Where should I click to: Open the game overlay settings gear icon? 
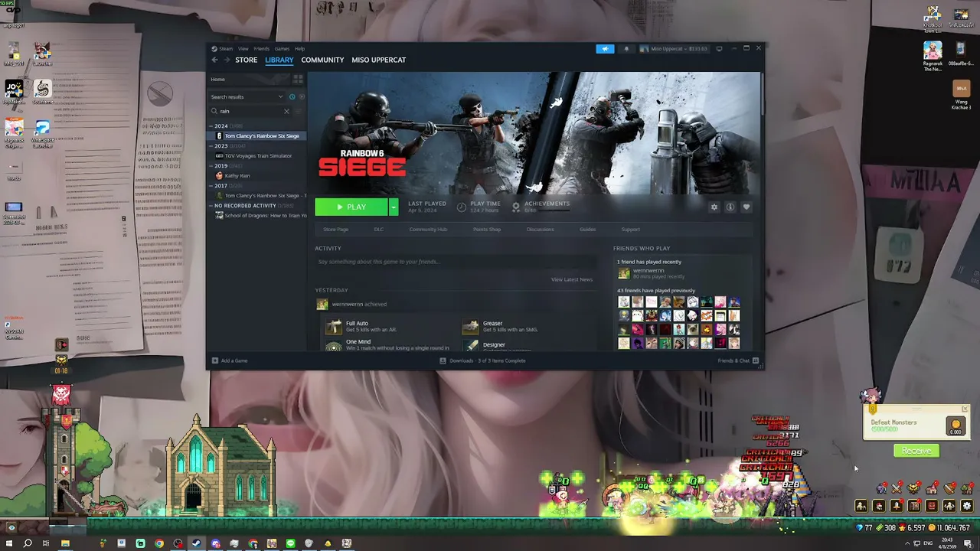coord(967,506)
